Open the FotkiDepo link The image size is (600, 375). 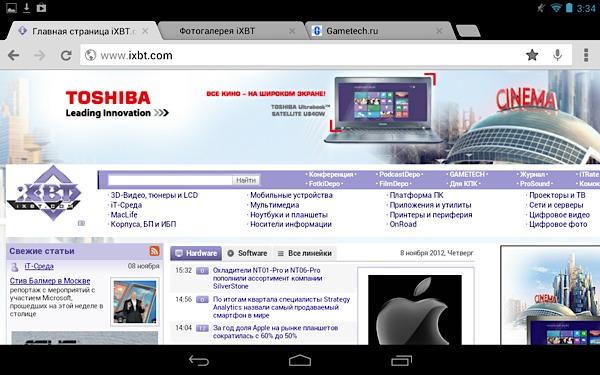tap(324, 184)
